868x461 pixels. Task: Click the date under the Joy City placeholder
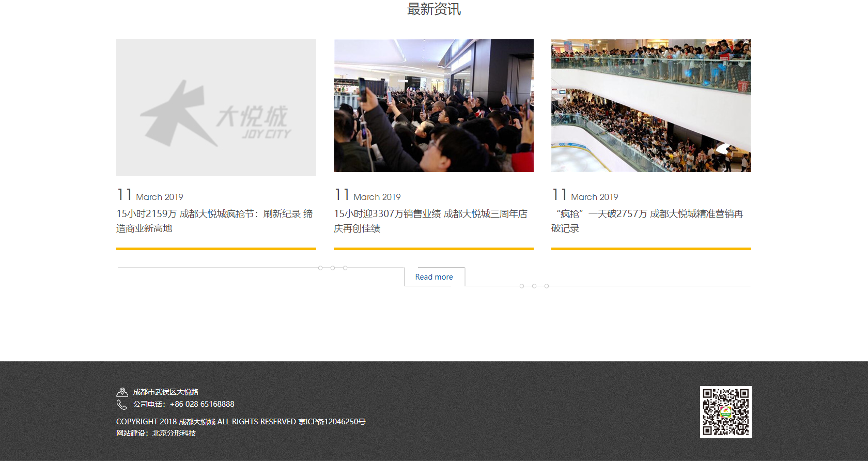coord(150,196)
